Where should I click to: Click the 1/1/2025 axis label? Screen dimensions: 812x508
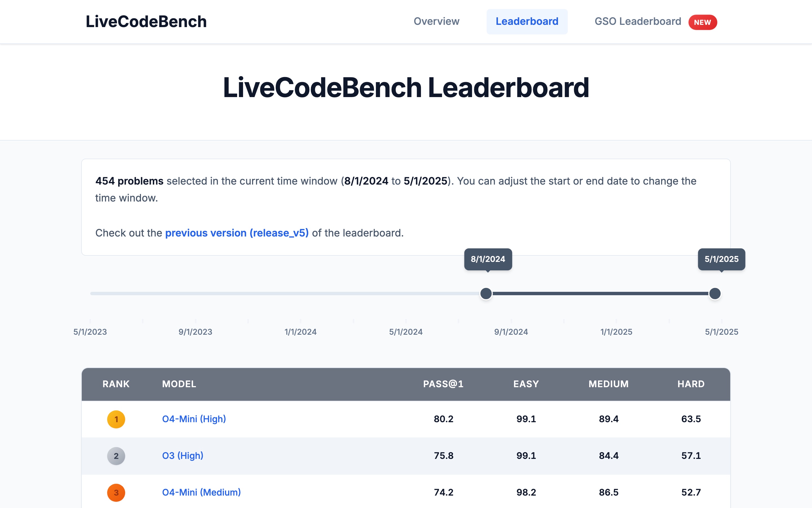point(616,332)
